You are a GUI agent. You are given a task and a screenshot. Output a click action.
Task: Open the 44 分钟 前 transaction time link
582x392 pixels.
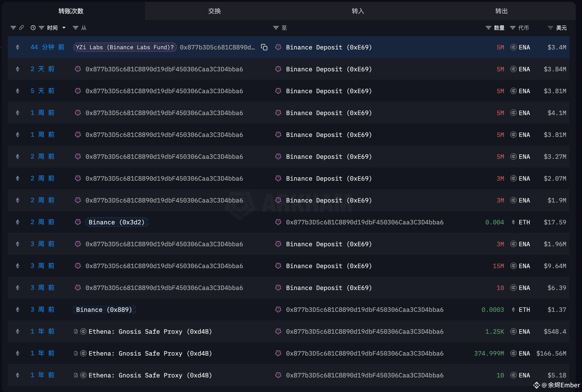click(47, 47)
